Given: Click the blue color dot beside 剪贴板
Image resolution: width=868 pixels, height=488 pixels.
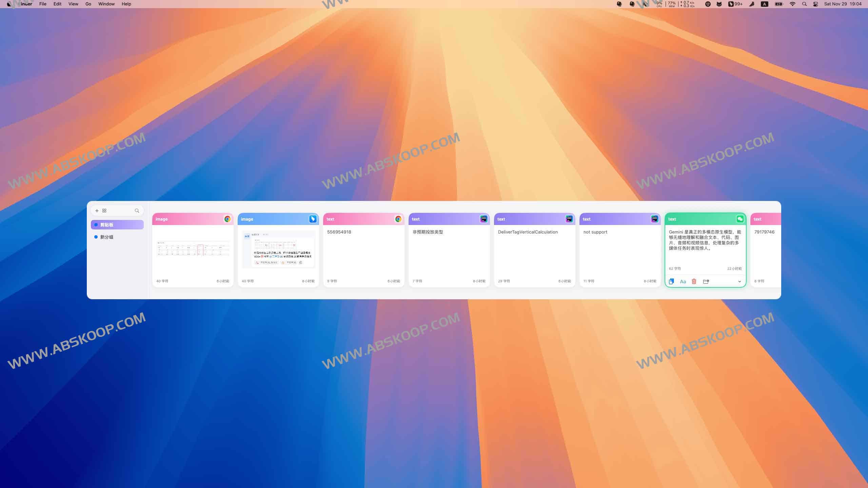Looking at the screenshot, I should coord(96,225).
